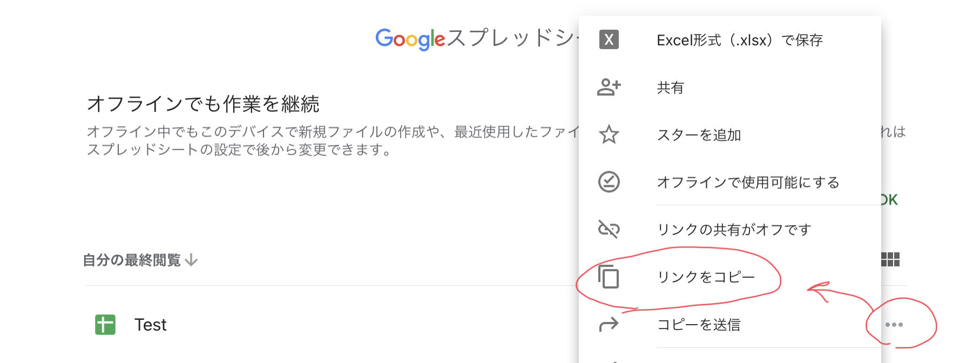The image size is (980, 363).
Task: Switch to grid view icon
Action: click(890, 260)
